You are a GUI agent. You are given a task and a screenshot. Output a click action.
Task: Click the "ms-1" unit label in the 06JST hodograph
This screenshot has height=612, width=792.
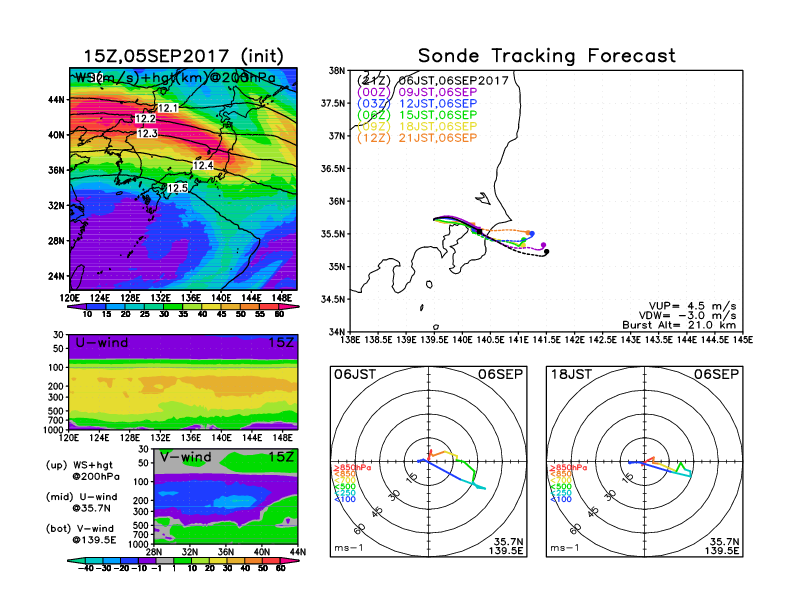coord(348,548)
